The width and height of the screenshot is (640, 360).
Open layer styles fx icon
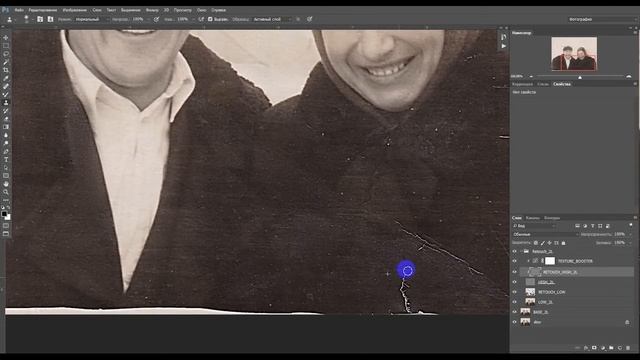point(586,348)
